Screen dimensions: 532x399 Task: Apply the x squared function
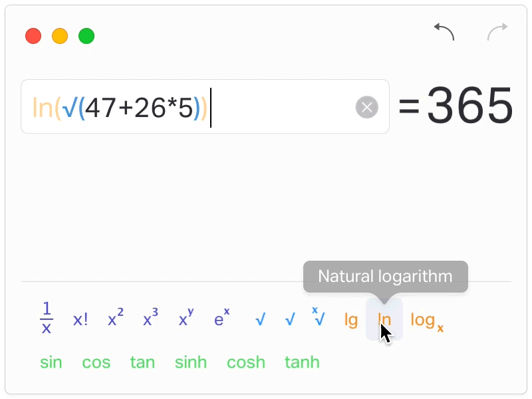114,319
